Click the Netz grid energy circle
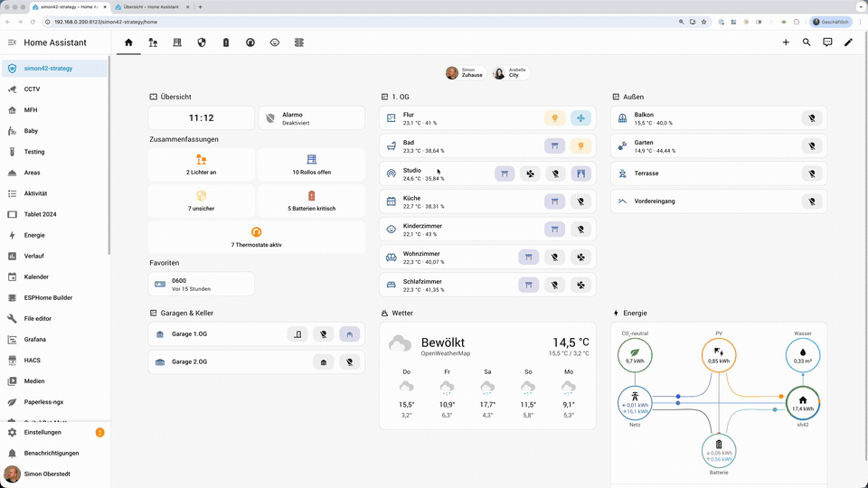868x488 pixels. tap(635, 403)
